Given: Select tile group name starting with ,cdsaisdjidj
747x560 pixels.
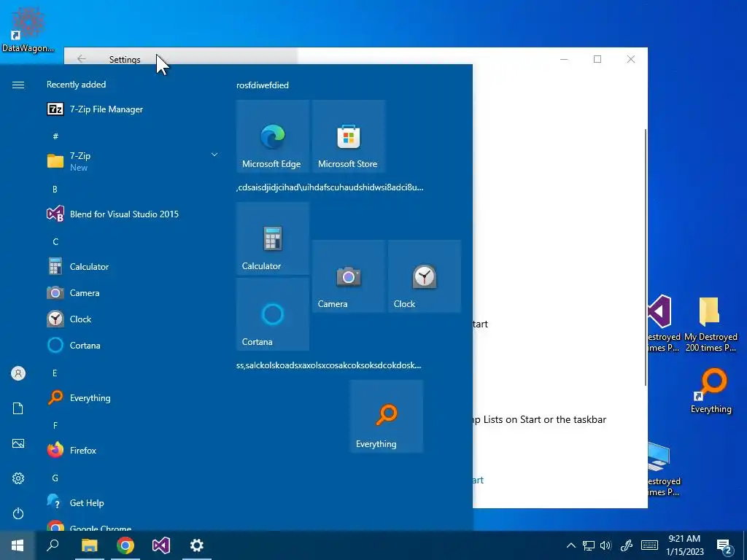Looking at the screenshot, I should [330, 187].
